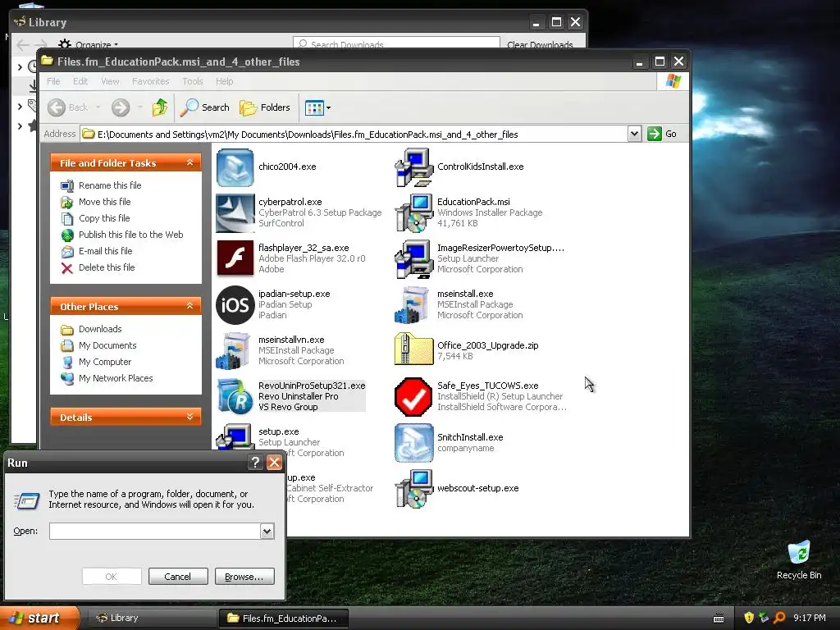Select the chico2004.exe file icon
This screenshot has height=630, width=840.
(x=235, y=167)
